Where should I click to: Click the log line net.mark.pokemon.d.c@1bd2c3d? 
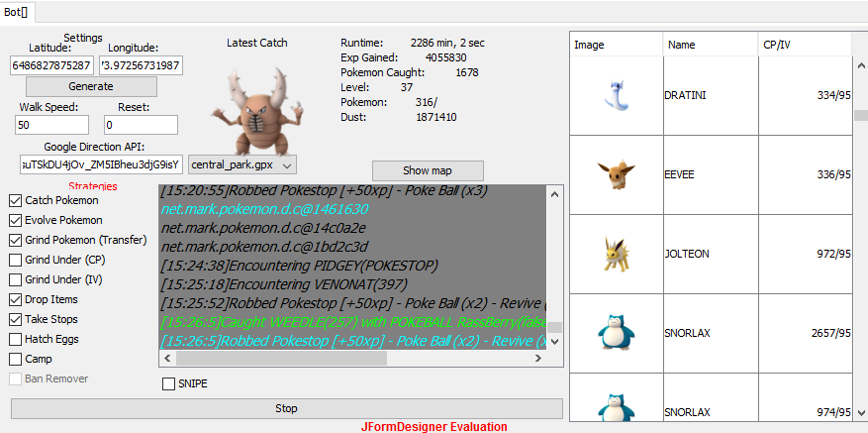pyautogui.click(x=264, y=247)
